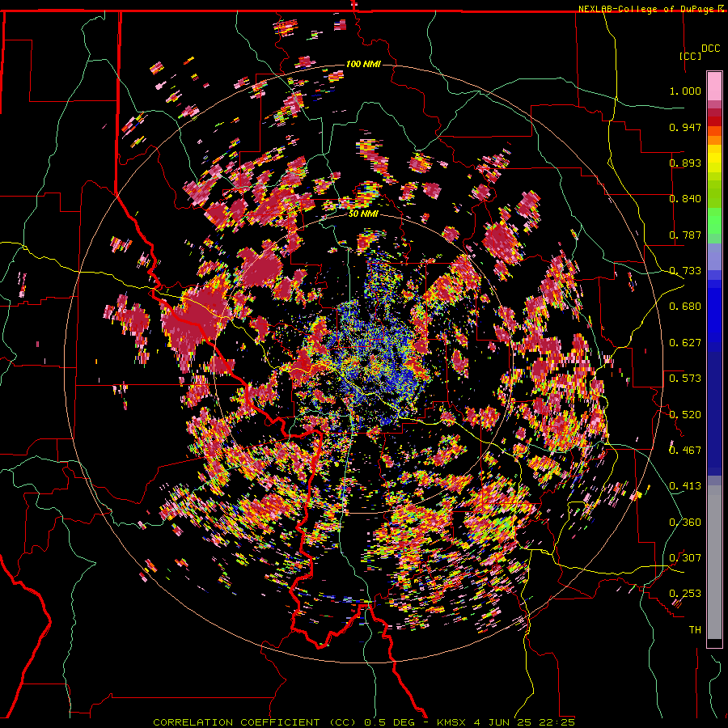Click the 0.840 scale value

pyautogui.click(x=685, y=199)
